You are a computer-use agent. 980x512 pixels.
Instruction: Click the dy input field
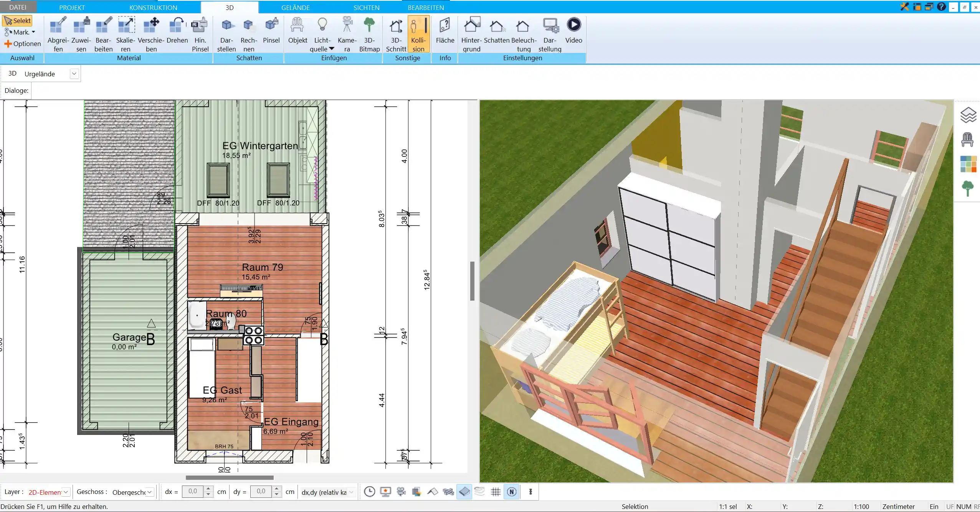[x=261, y=492]
